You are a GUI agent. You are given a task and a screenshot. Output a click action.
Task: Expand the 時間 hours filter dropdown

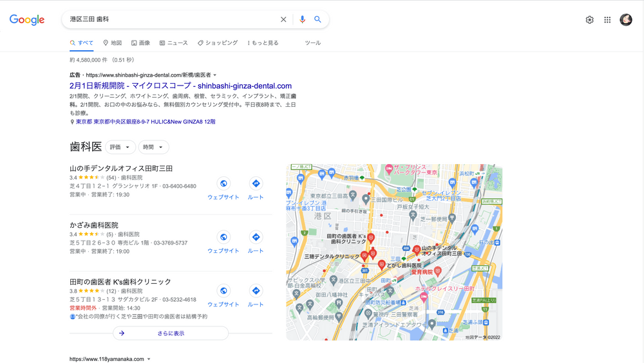click(153, 147)
